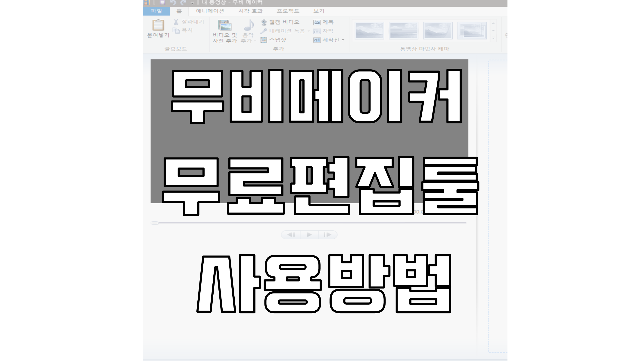
Task: Add videos and photos (비디오 및 사진 추가)
Action: pos(224,25)
